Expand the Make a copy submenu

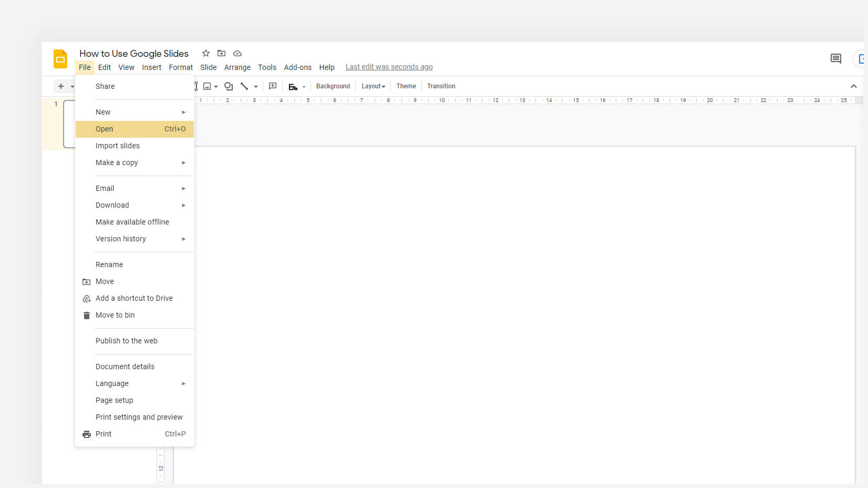[x=184, y=162]
